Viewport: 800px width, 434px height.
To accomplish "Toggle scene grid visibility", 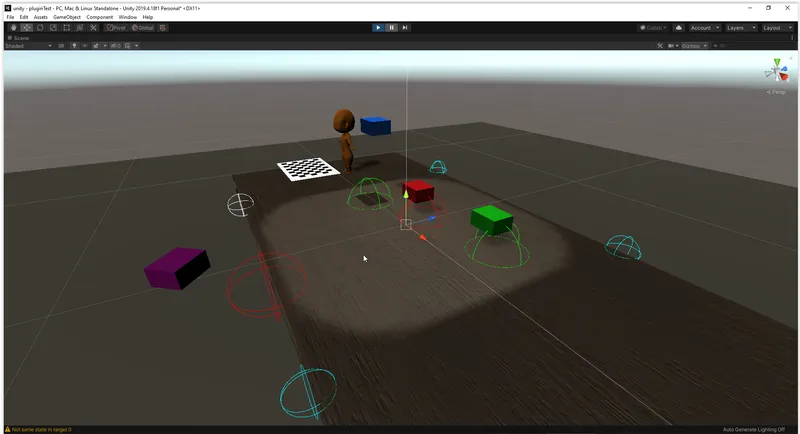I will (x=128, y=46).
